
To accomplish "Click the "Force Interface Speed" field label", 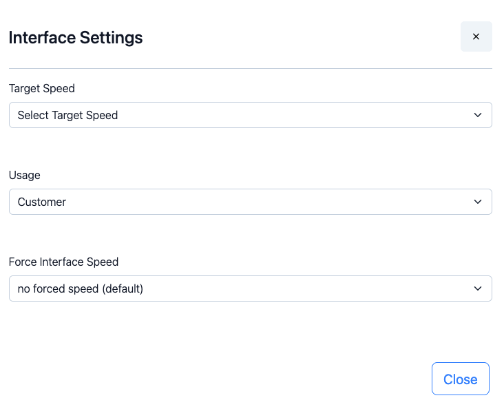I will pyautogui.click(x=63, y=262).
